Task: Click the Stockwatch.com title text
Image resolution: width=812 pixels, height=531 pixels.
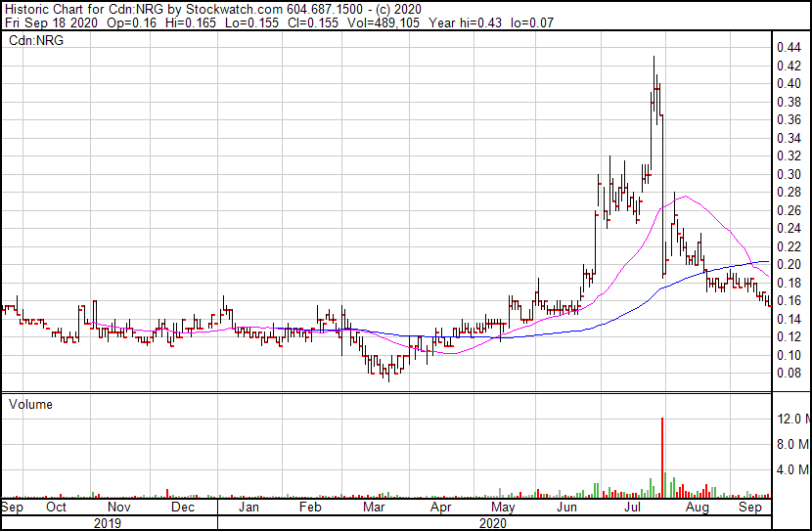Action: [x=235, y=10]
